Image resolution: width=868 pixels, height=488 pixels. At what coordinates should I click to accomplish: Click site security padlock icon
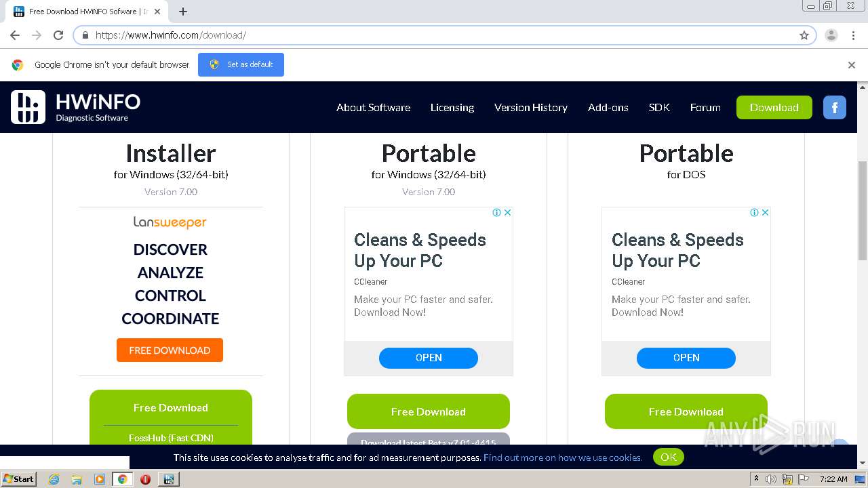(85, 35)
